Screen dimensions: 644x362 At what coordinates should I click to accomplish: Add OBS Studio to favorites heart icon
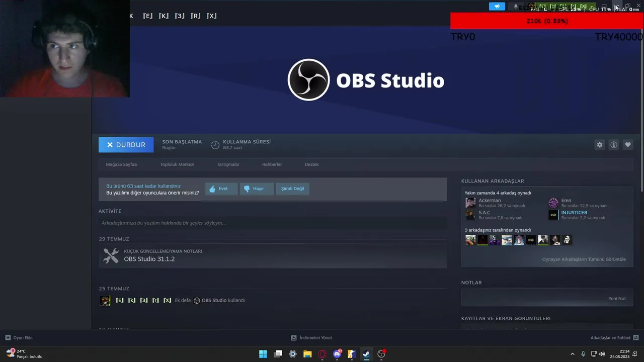pos(628,145)
